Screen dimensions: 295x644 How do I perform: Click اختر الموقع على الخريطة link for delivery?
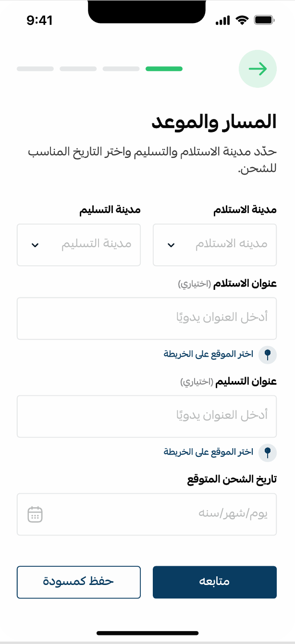[209, 452]
